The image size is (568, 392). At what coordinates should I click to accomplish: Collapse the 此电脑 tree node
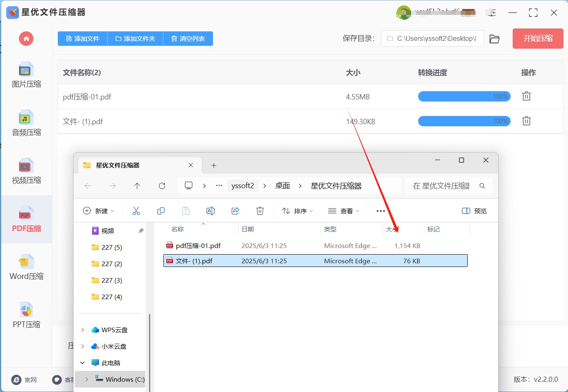pos(83,363)
